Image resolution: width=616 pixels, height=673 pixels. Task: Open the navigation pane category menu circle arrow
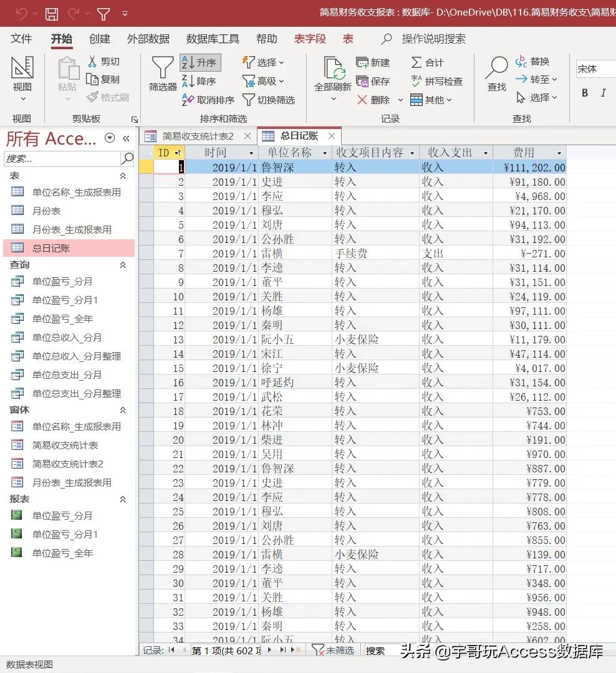110,138
